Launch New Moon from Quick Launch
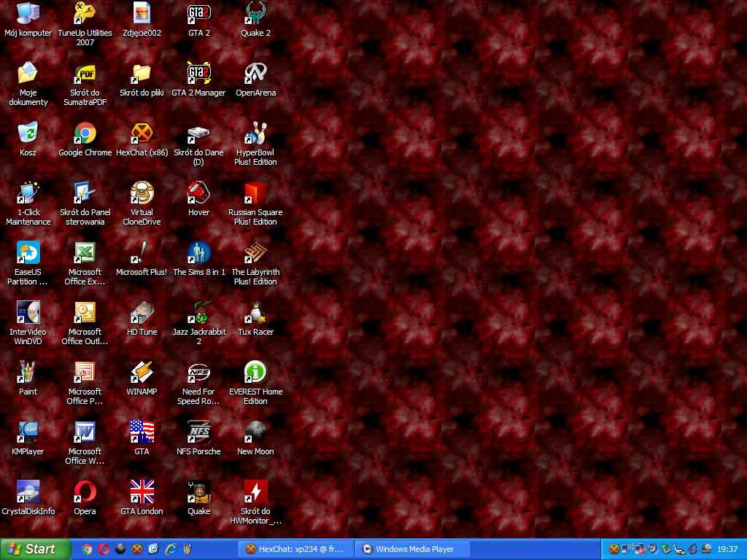The height and width of the screenshot is (560, 747). 120,549
